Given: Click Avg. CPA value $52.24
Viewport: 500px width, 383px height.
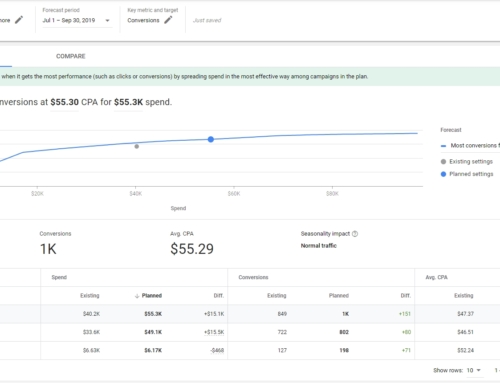Looking at the screenshot, I should pyautogui.click(x=465, y=350).
